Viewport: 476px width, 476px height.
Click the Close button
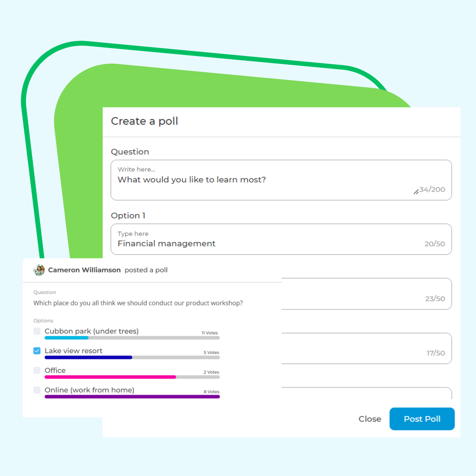coord(370,419)
